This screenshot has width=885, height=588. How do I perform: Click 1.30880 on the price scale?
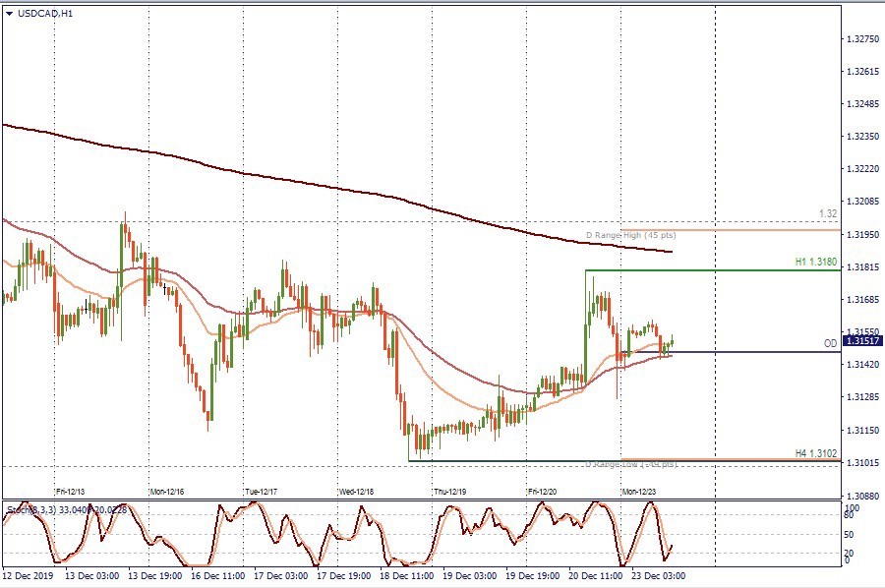[862, 496]
